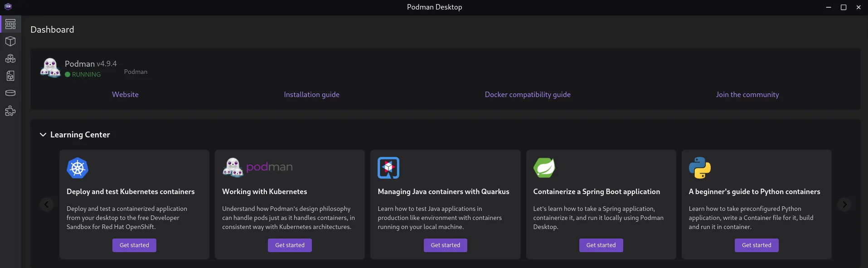Open the Dashboard sidebar icon

(x=10, y=24)
